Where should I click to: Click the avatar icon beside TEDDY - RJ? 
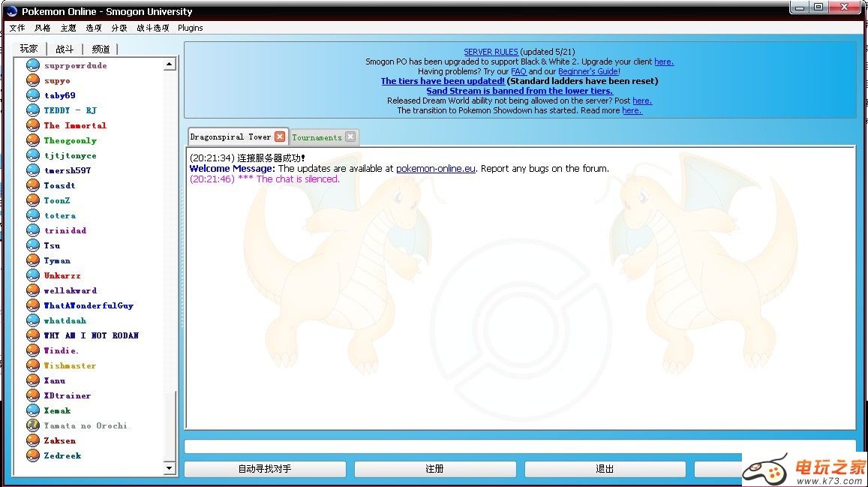click(x=32, y=110)
